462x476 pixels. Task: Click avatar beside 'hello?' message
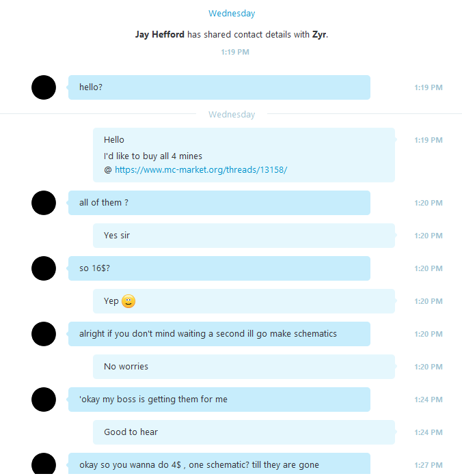[x=44, y=87]
